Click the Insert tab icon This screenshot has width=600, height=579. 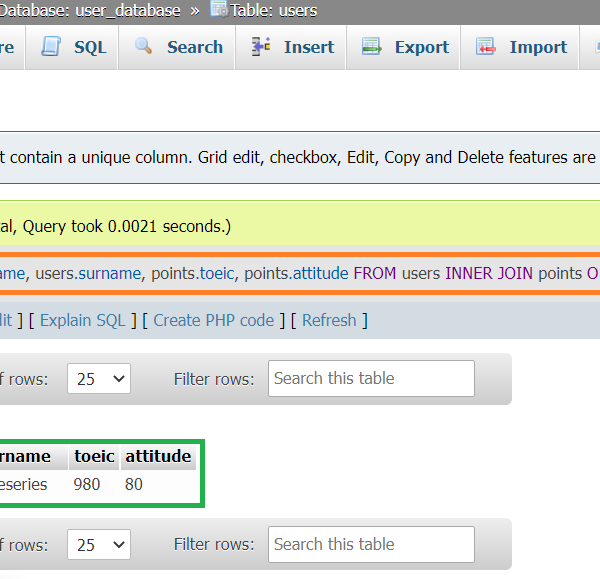tap(262, 47)
